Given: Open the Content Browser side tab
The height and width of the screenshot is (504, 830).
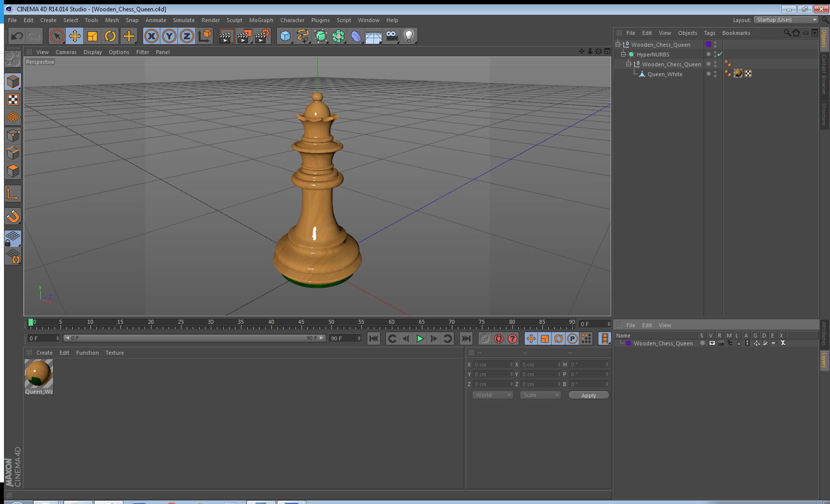Looking at the screenshot, I should coord(824,74).
